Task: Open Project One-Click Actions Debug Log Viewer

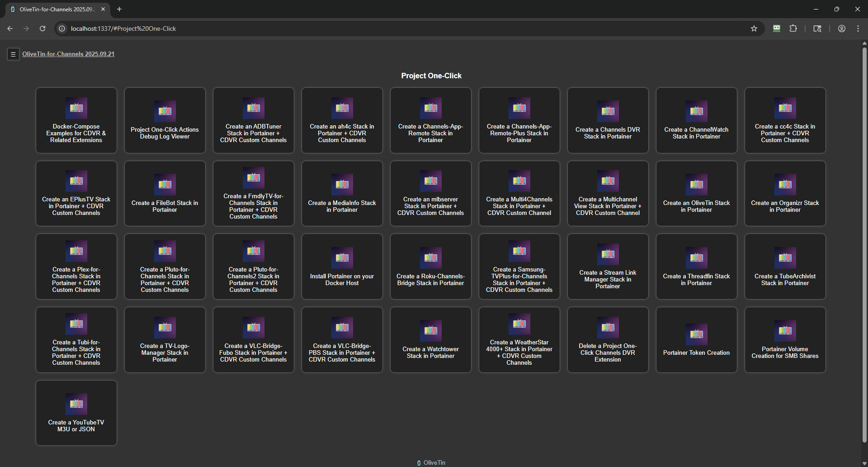Action: (x=165, y=120)
